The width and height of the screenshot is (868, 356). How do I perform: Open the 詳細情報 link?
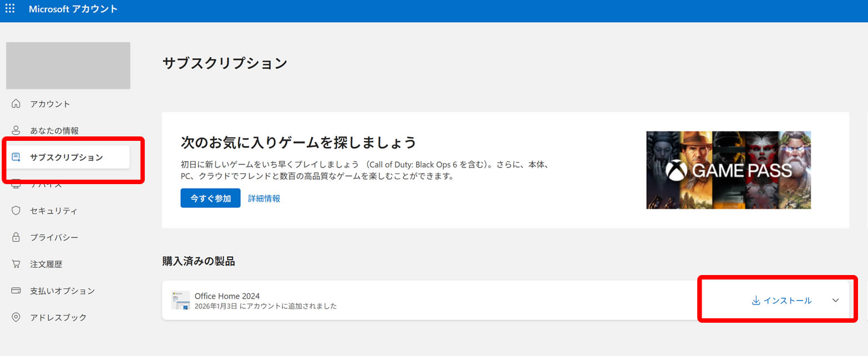point(264,199)
